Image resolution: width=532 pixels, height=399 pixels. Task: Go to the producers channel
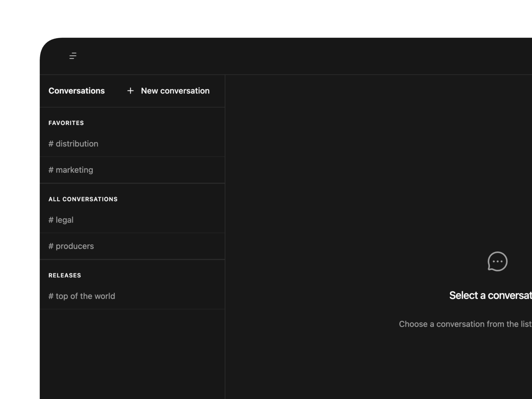75,246
